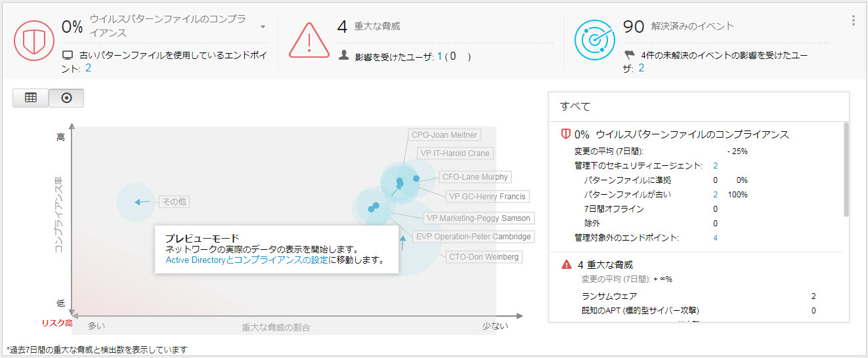Click the red warning icon beside 4 重大な脅威
The width and height of the screenshot is (868, 358).
566,265
